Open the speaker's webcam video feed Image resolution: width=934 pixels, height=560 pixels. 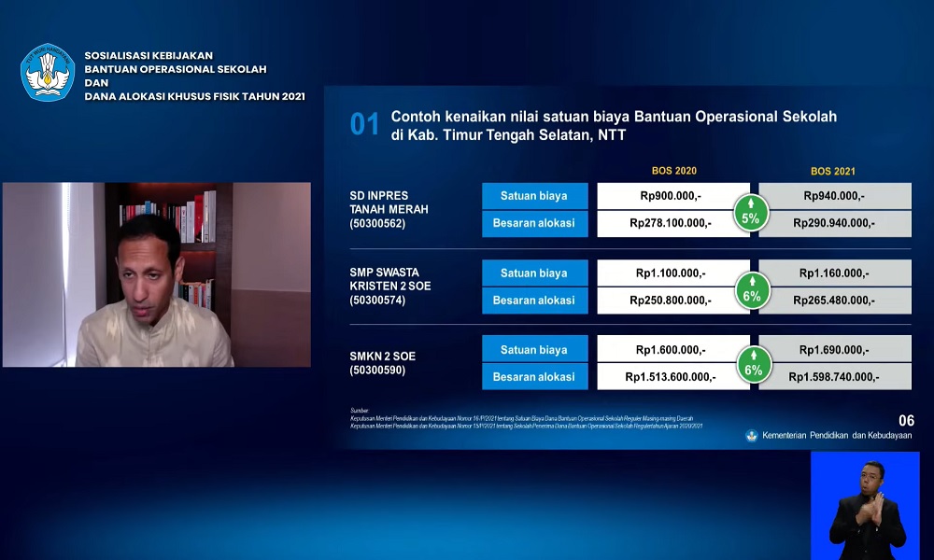click(x=157, y=274)
